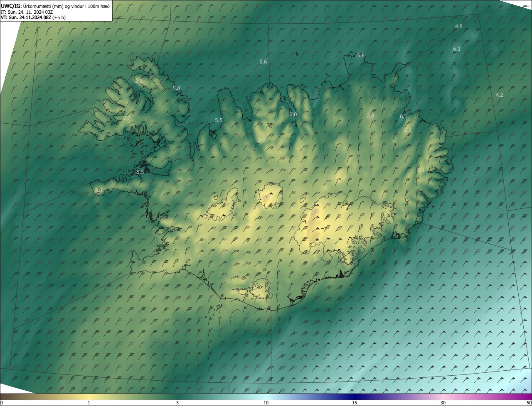Click the 2.1 value label on the map
532x406 pixels.
421,170
